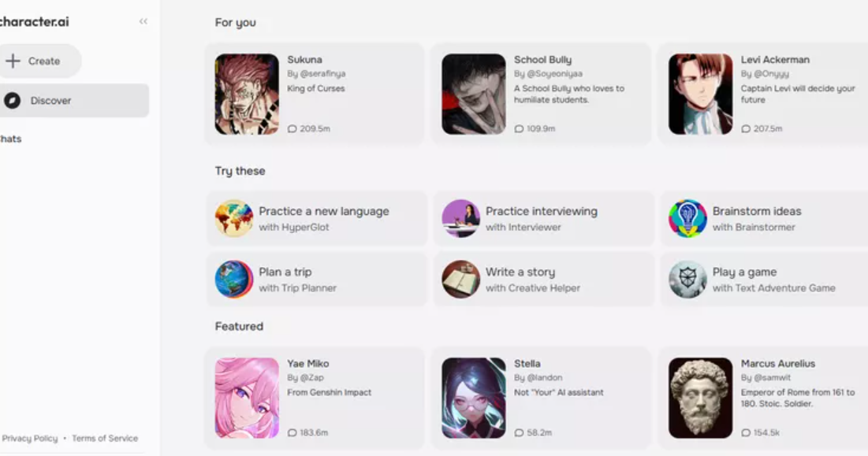Select the Interviewer avatar icon

click(460, 218)
